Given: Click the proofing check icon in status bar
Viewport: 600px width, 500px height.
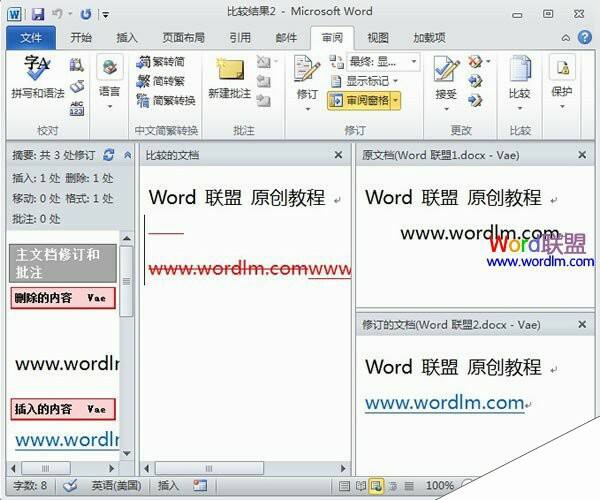Looking at the screenshot, I should 71,486.
